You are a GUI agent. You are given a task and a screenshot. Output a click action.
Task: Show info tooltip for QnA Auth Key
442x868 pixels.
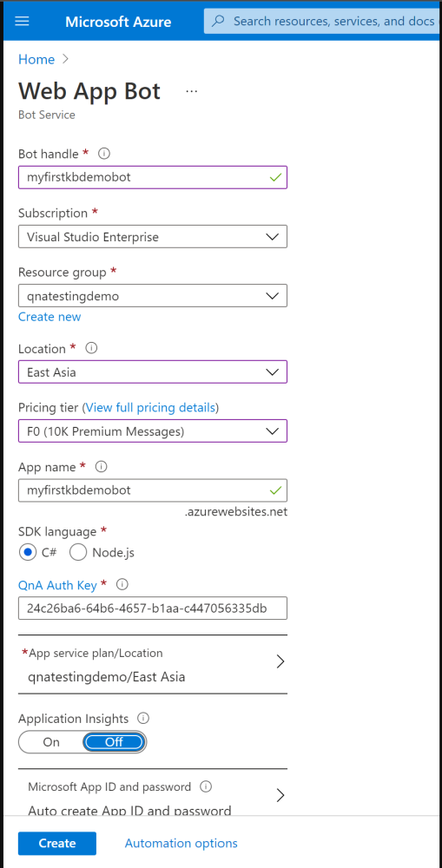(123, 584)
